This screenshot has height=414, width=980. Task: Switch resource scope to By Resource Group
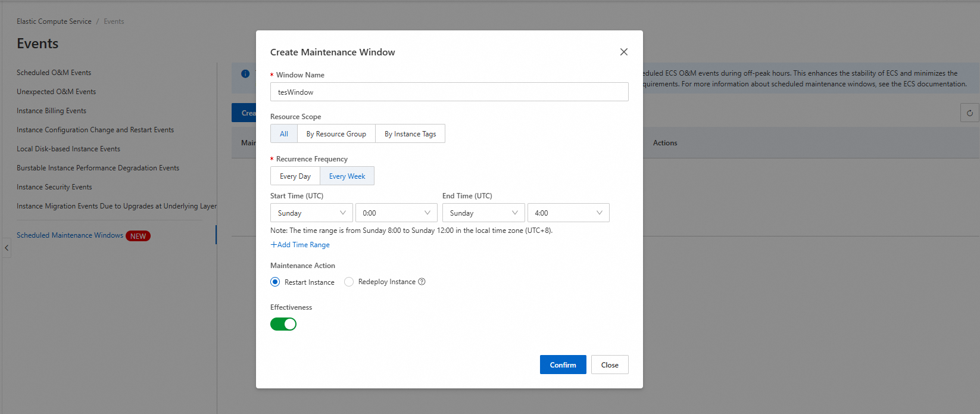[336, 134]
